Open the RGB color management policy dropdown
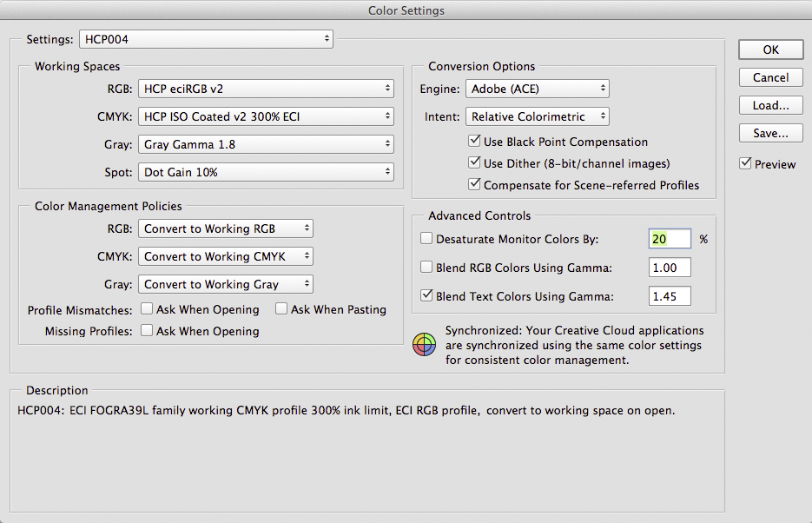 pyautogui.click(x=226, y=228)
